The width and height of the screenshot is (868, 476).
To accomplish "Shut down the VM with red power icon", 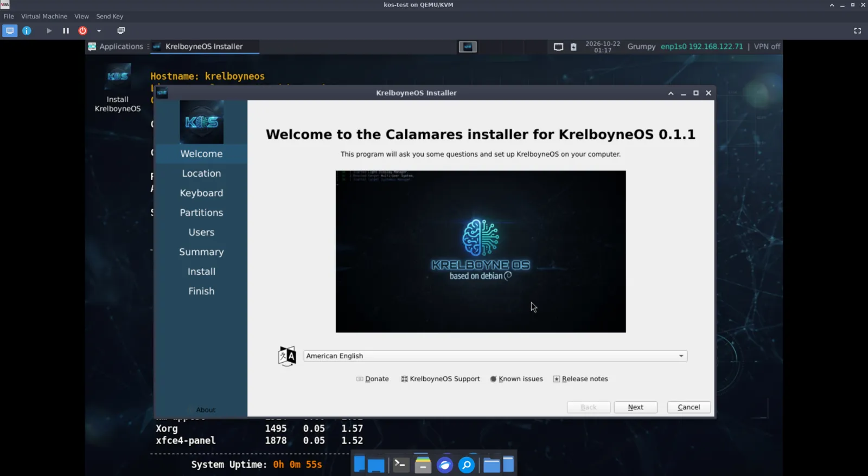I will coord(82,31).
